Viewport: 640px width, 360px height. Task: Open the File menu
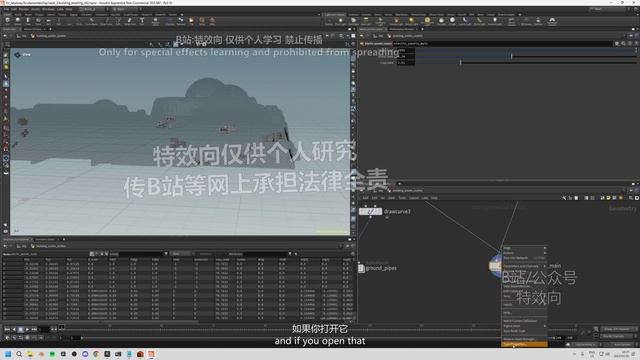pos(7,9)
